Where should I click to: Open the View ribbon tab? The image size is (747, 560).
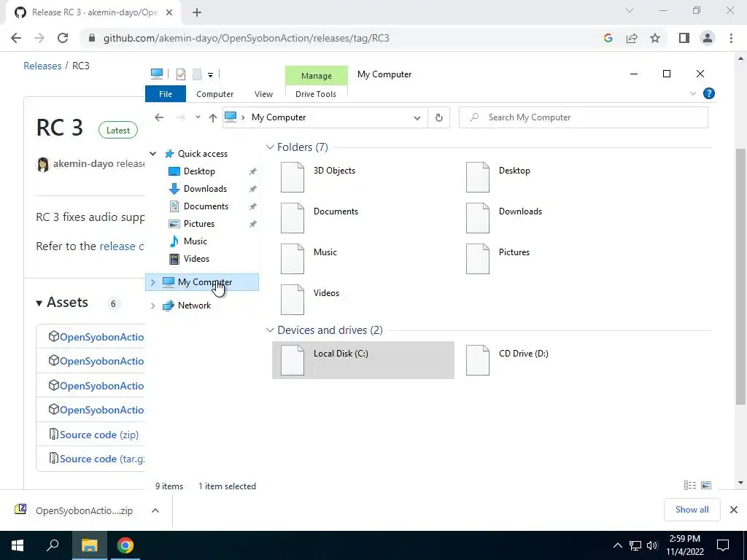coord(263,94)
